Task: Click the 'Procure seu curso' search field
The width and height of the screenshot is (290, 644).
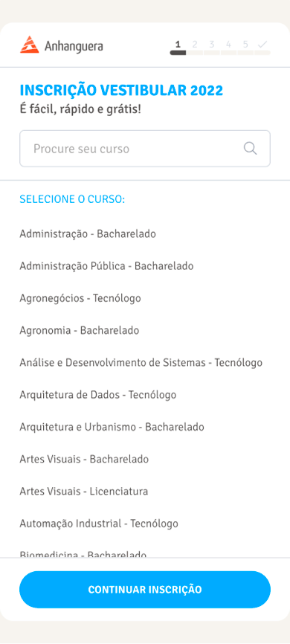Action: click(145, 149)
